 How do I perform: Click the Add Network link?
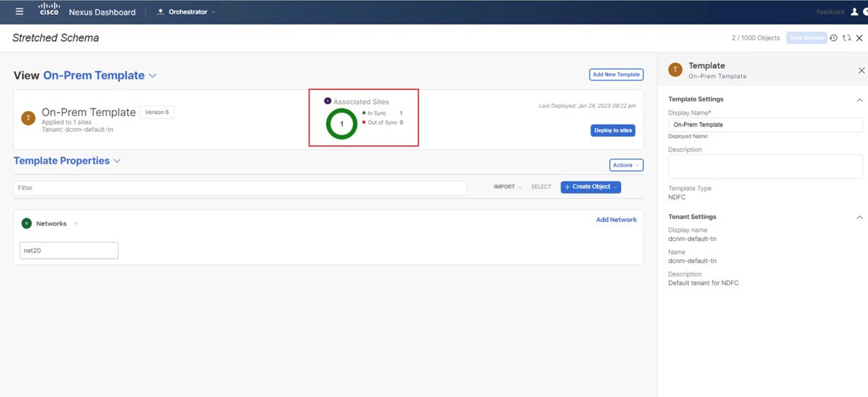coord(616,220)
